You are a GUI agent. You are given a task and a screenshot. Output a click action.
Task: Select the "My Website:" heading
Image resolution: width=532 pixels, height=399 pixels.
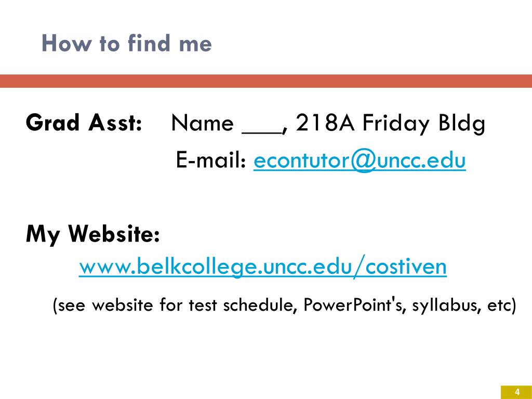(x=92, y=234)
